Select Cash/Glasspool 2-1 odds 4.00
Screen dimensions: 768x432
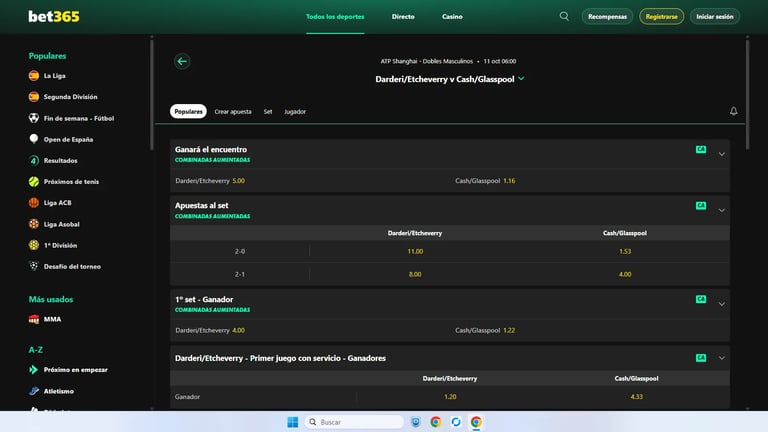point(625,274)
